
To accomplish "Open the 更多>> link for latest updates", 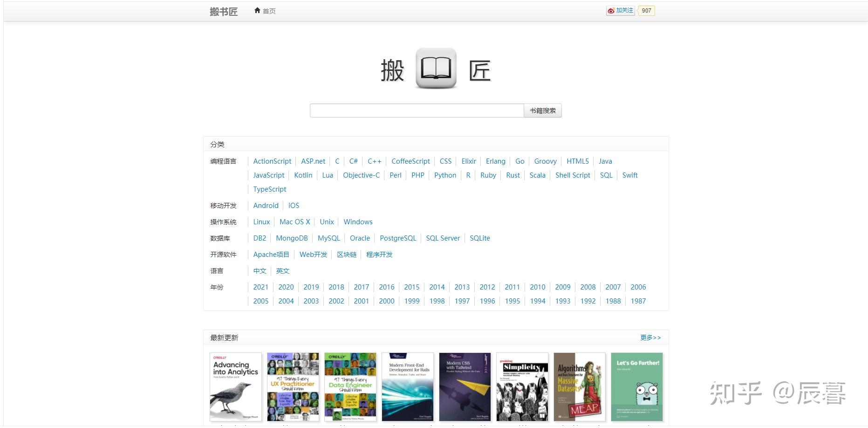I will click(x=650, y=337).
